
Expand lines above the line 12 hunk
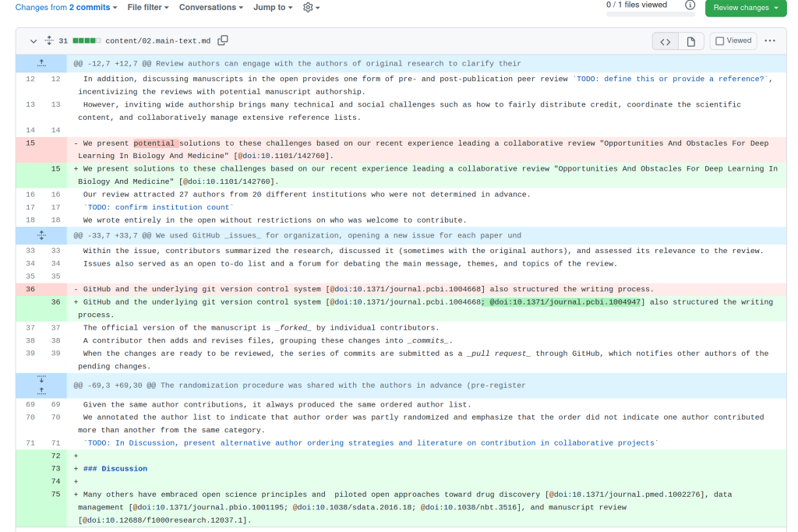pyautogui.click(x=42, y=63)
